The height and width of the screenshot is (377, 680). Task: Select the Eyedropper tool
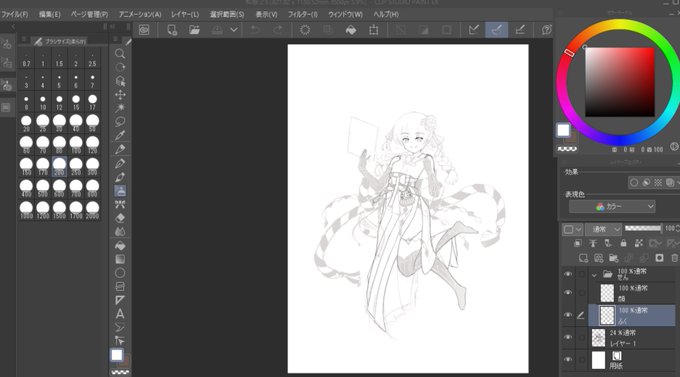click(x=120, y=135)
